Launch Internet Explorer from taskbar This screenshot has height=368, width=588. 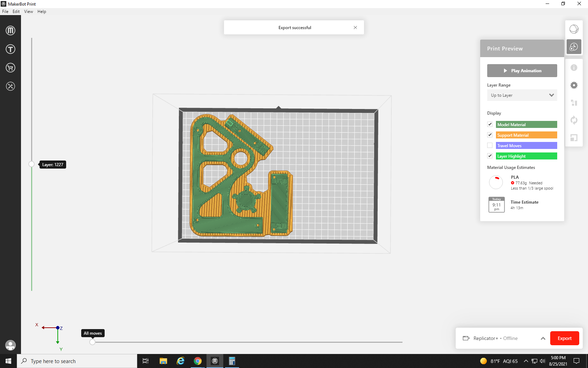click(181, 361)
